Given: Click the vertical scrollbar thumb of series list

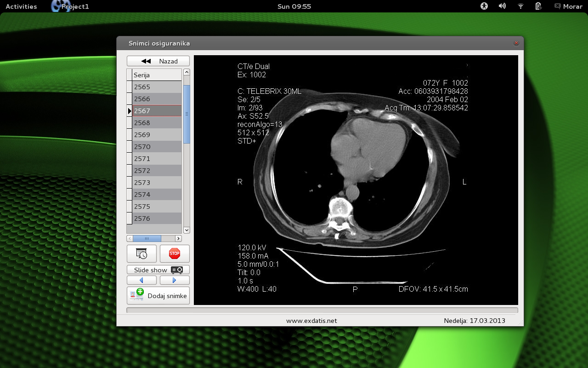Looking at the screenshot, I should pos(187,114).
